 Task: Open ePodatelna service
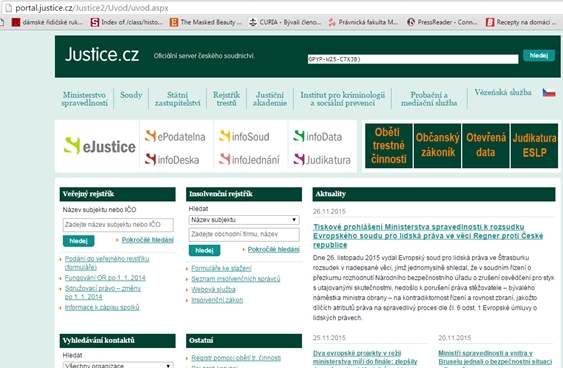click(x=175, y=136)
